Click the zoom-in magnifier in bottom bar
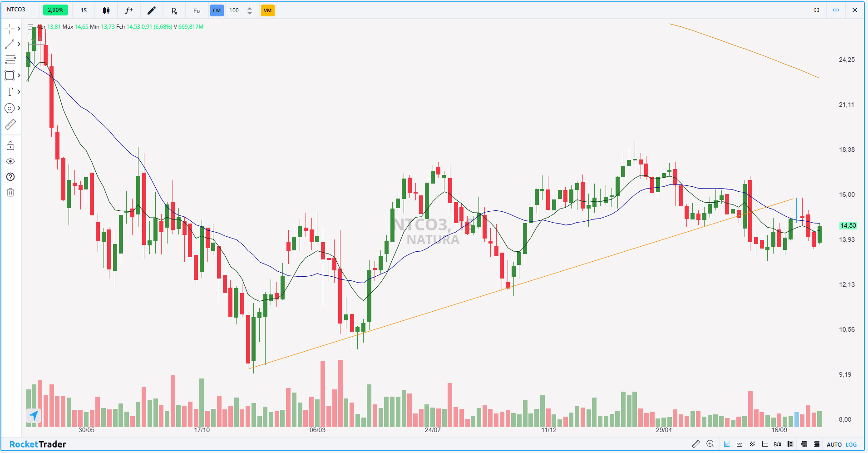The width and height of the screenshot is (868, 453). pos(710,444)
